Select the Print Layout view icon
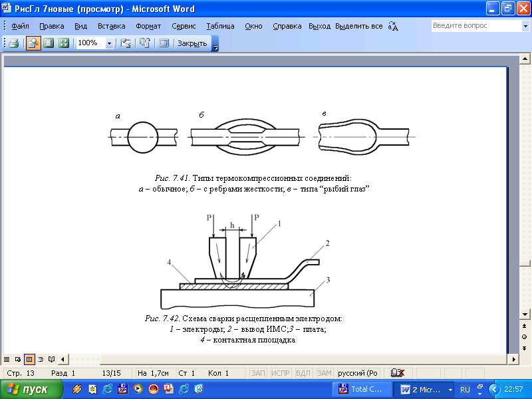Viewport: 532px width, 399px height. pyautogui.click(x=29, y=359)
